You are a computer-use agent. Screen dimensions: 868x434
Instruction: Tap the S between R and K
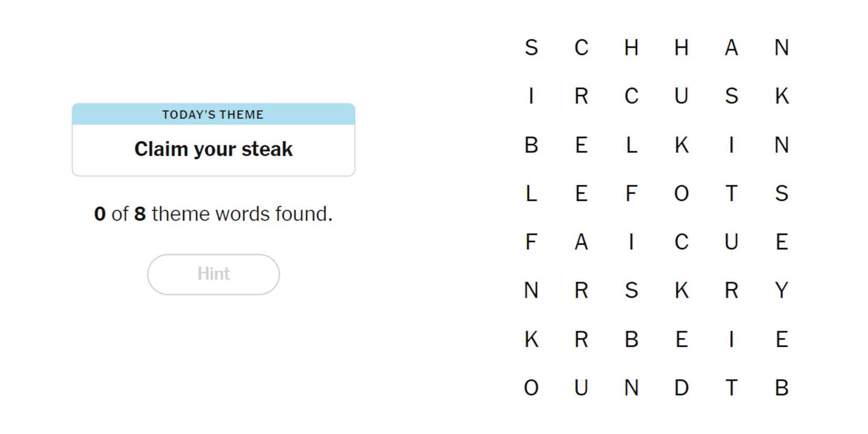(x=631, y=290)
